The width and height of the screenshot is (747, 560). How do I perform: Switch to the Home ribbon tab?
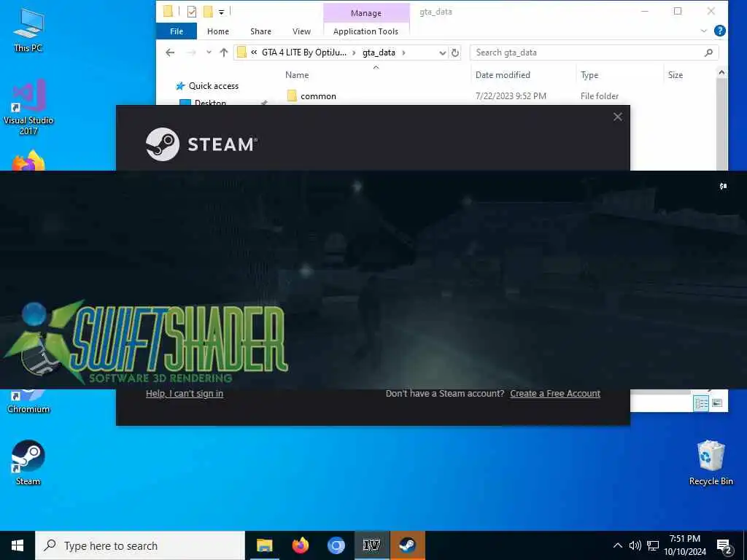(x=217, y=31)
